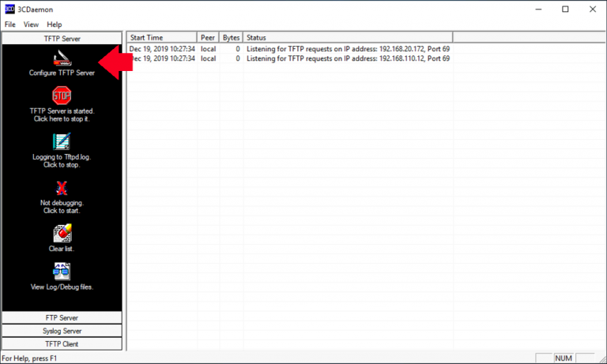Click 'local' peer cell of 192.168.110.12 row
This screenshot has height=364, width=607.
click(209, 58)
